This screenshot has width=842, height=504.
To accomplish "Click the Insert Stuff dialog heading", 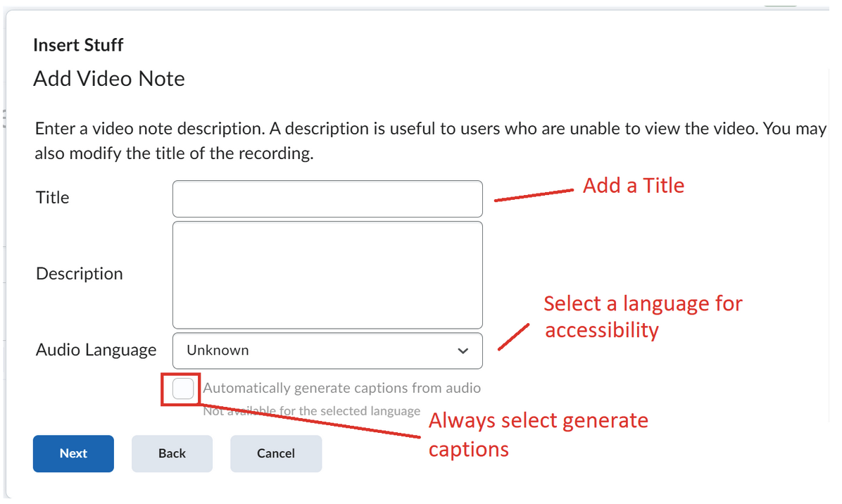I will pos(78,45).
